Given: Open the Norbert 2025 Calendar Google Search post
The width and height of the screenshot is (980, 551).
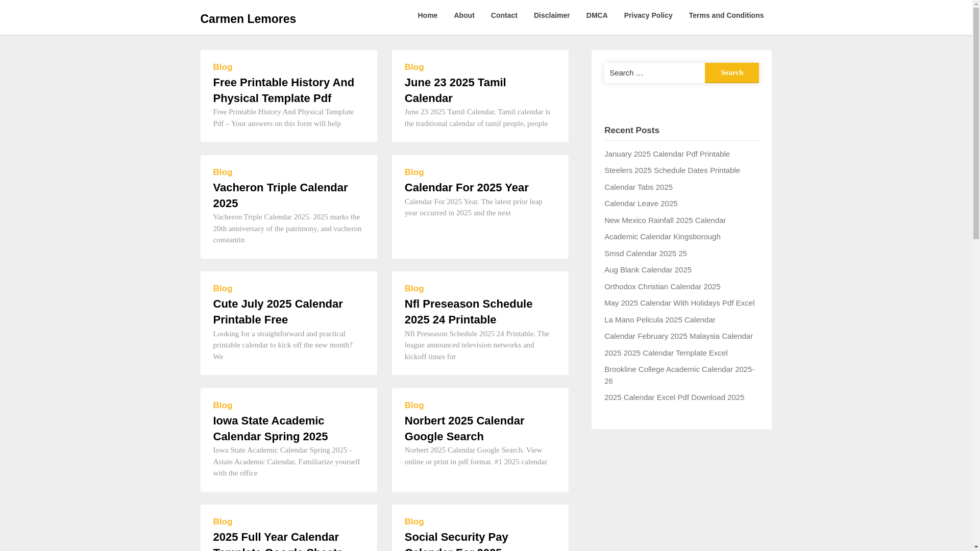Looking at the screenshot, I should pos(464,429).
